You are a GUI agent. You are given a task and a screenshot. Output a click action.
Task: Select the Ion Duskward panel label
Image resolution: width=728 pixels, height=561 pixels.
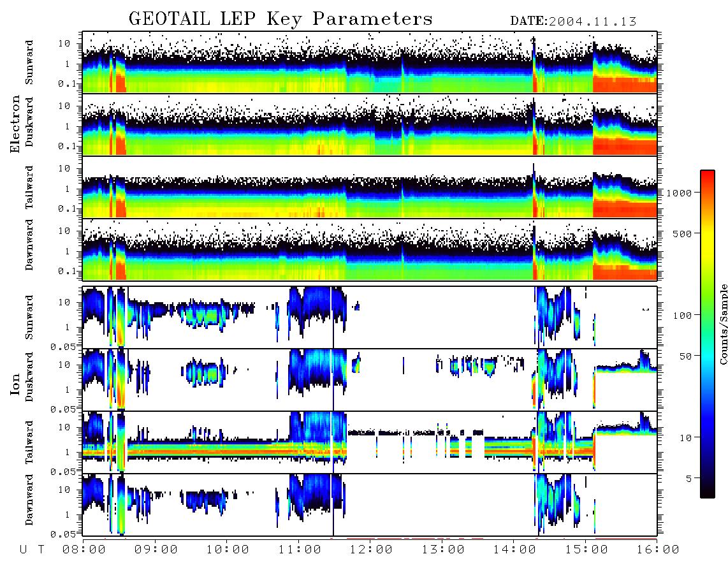tap(29, 377)
